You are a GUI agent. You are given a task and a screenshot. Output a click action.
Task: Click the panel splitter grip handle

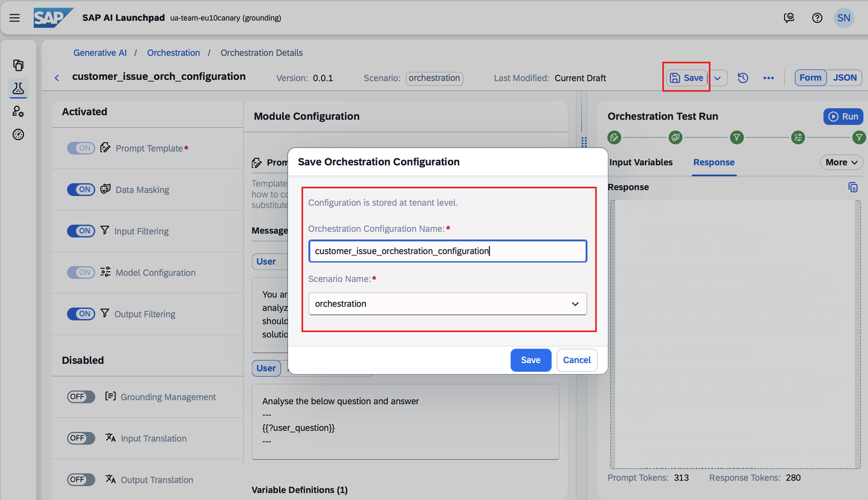point(583,142)
